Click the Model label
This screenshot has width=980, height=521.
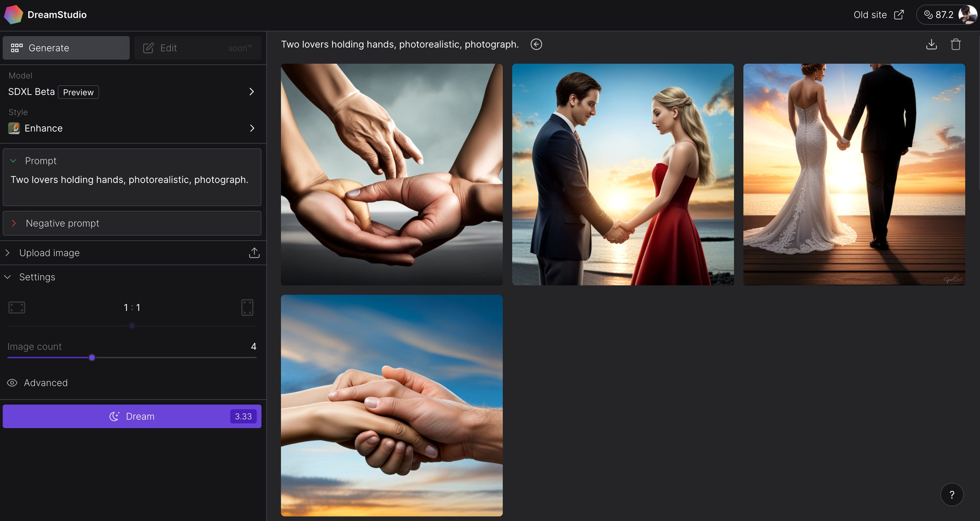[21, 75]
